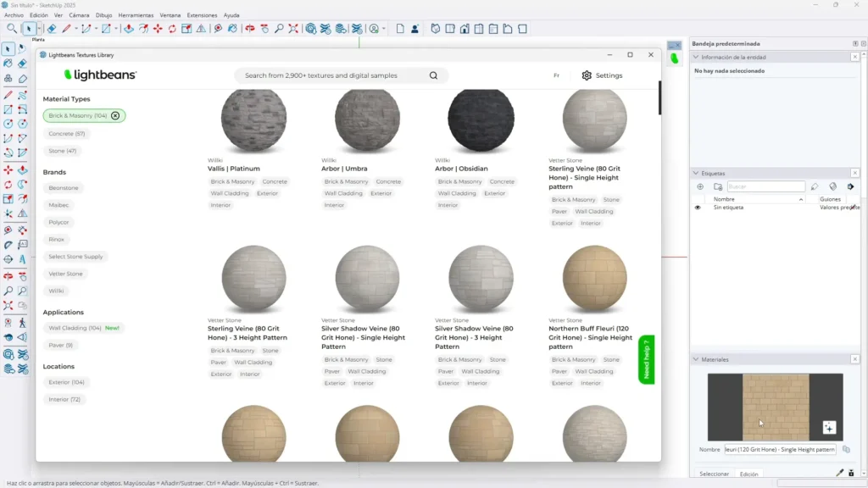Image resolution: width=868 pixels, height=488 pixels.
Task: Reverse sorting with the Nombre column chevron
Action: tap(801, 199)
